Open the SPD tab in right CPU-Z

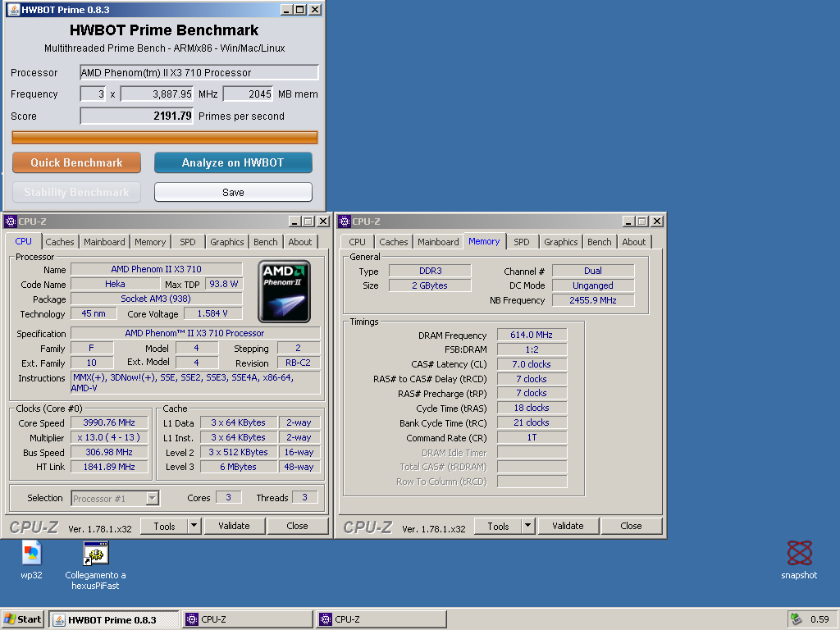point(522,242)
